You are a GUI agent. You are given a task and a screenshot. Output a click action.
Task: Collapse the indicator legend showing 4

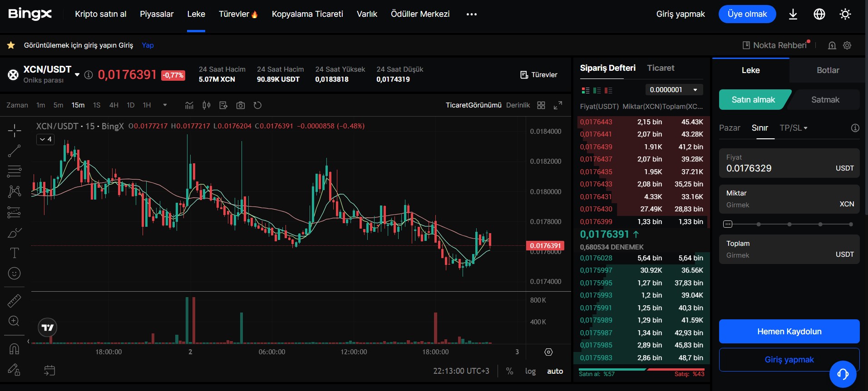45,139
